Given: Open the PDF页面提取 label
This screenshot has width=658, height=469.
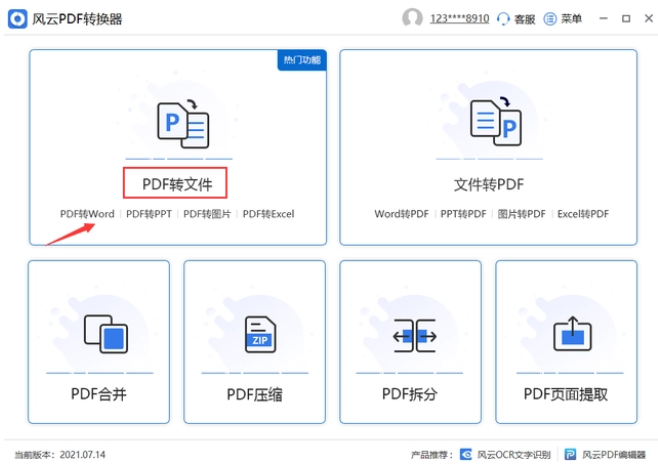Looking at the screenshot, I should tap(566, 394).
